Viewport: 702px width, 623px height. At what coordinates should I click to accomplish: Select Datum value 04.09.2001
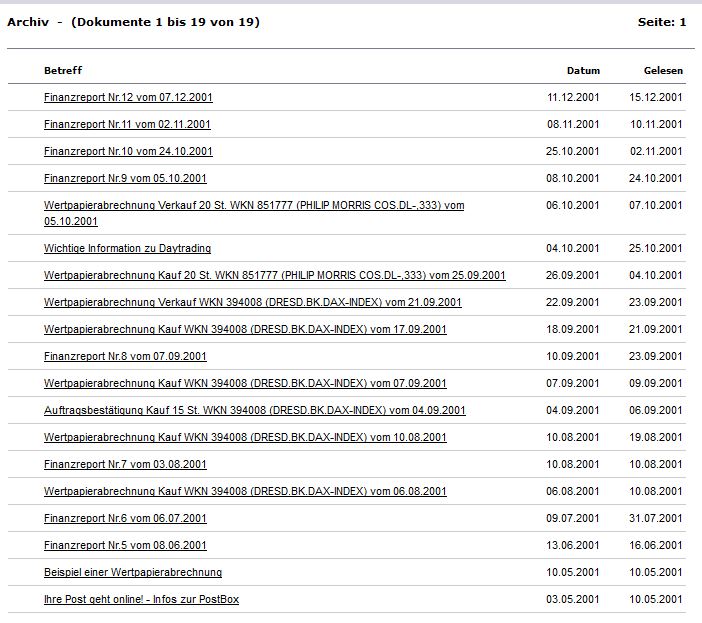tap(573, 410)
